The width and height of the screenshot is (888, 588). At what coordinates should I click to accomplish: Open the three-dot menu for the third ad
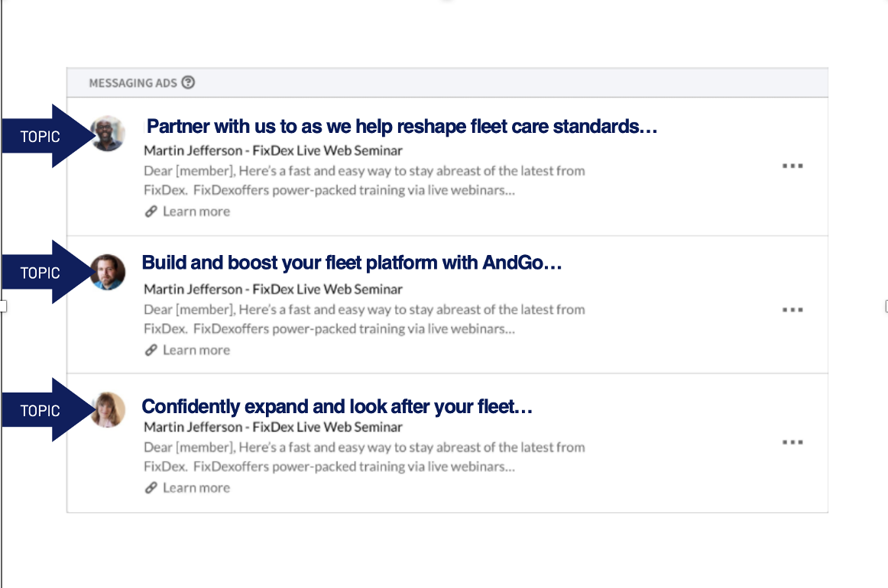click(x=792, y=442)
